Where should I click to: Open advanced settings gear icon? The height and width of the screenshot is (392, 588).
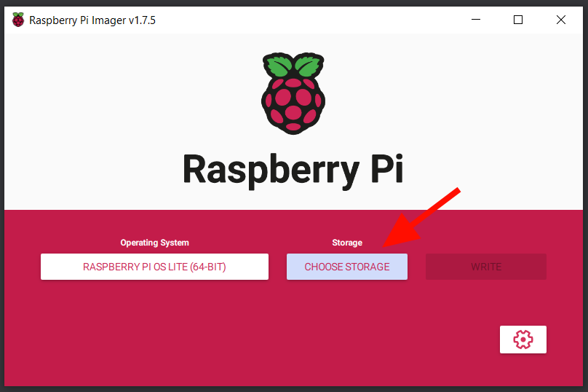[x=523, y=340]
